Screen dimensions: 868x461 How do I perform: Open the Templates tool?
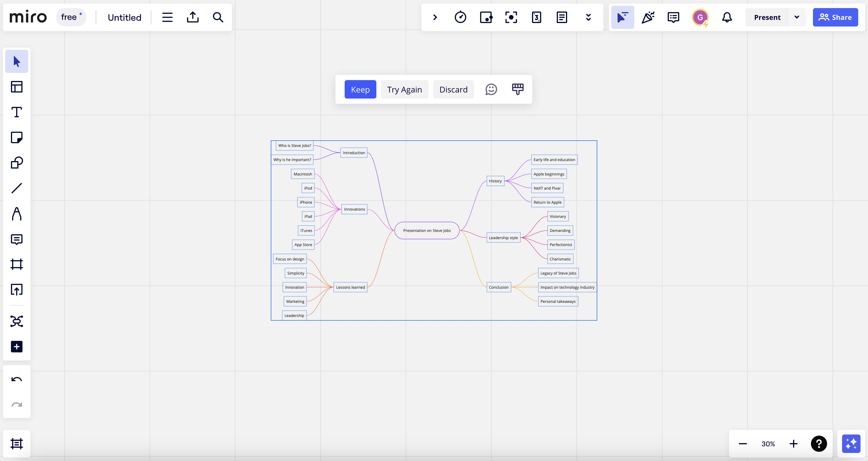click(x=16, y=87)
